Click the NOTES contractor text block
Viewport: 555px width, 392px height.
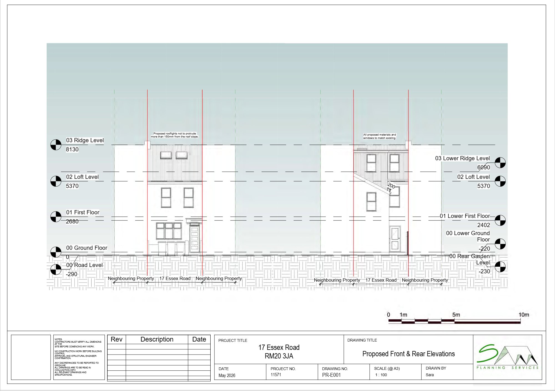coord(78,357)
